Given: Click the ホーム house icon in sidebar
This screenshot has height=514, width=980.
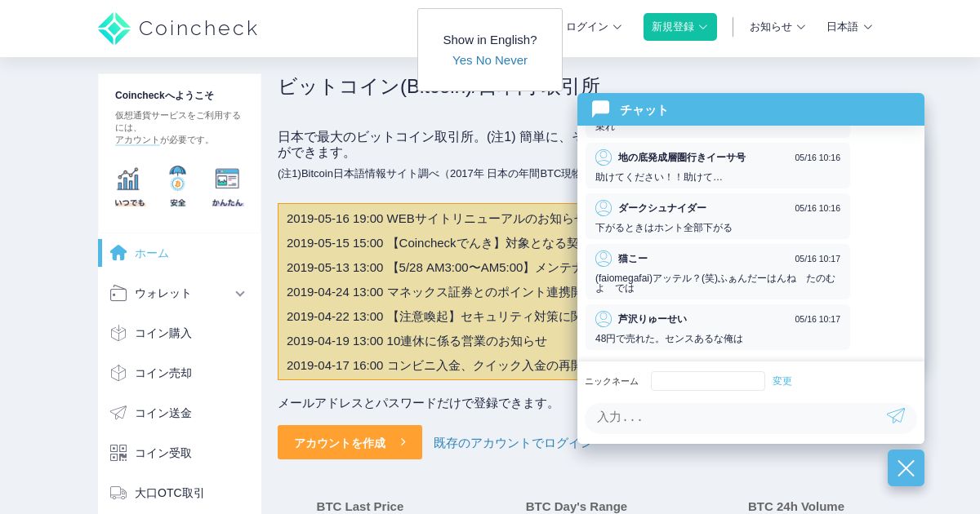Looking at the screenshot, I should pos(118,253).
